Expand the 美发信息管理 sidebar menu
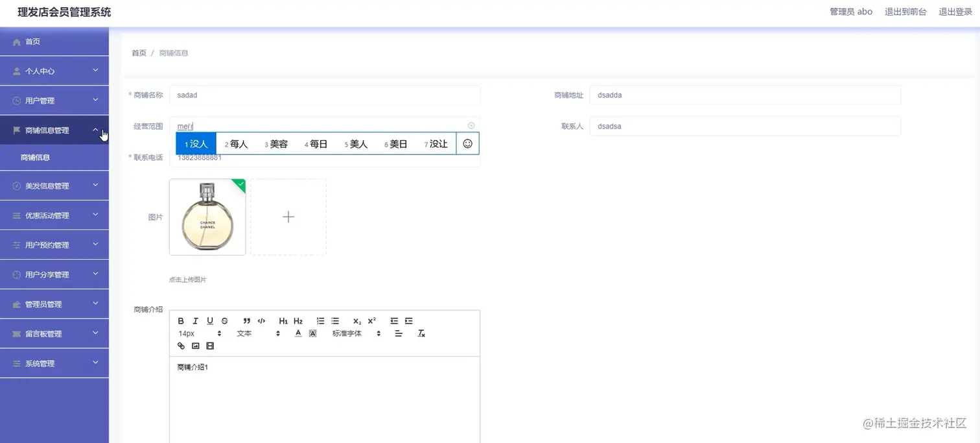This screenshot has height=443, width=980. click(54, 186)
